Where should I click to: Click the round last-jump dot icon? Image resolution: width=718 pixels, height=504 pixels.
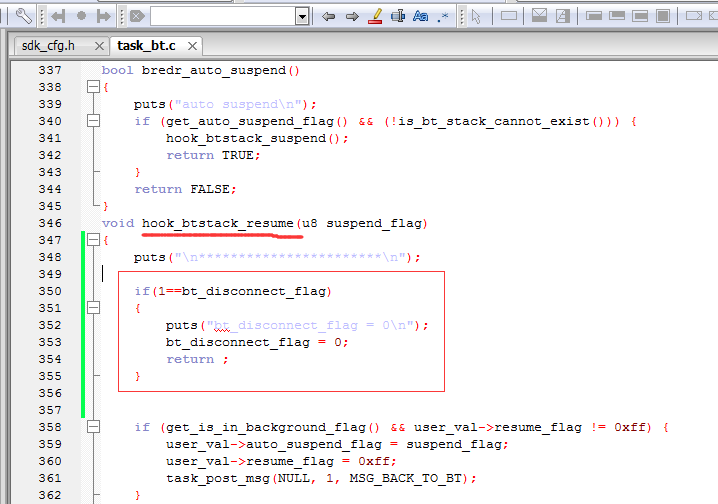coord(82,16)
